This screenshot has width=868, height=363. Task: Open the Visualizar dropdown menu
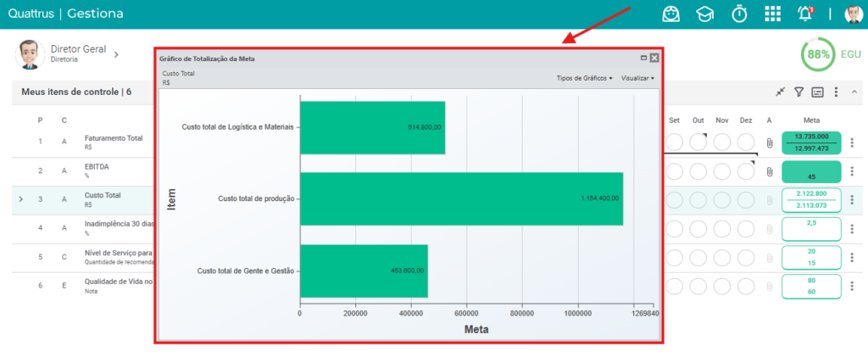[x=637, y=78]
